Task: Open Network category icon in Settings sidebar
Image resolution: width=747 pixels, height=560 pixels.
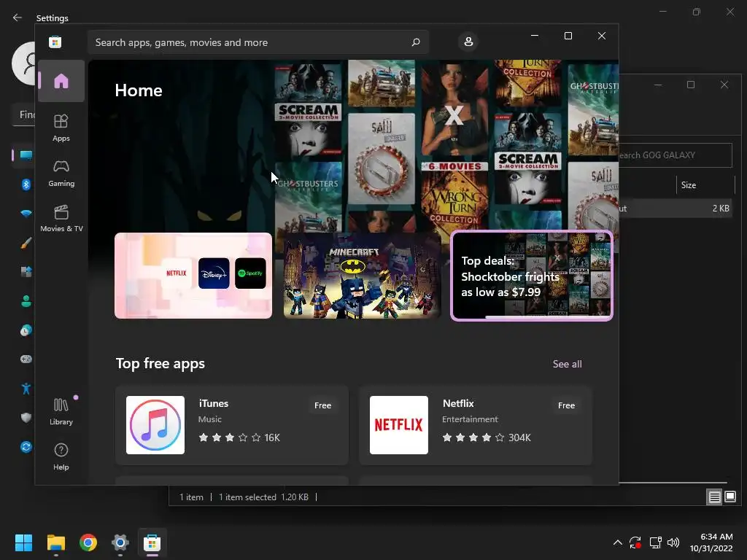Action: point(26,214)
